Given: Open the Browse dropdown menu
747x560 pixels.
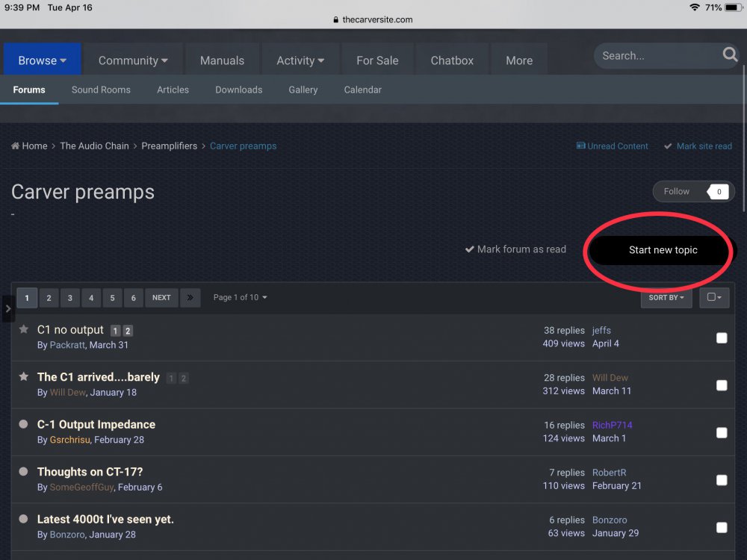Looking at the screenshot, I should pyautogui.click(x=43, y=60).
